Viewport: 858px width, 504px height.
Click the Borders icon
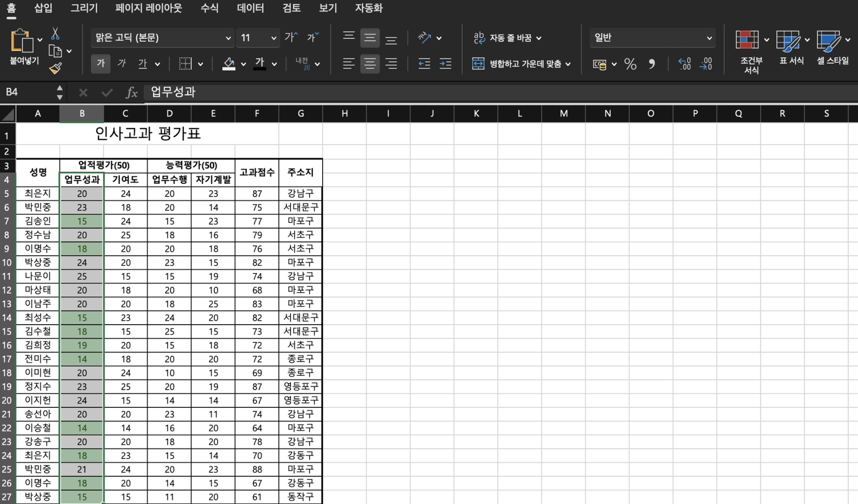[x=185, y=63]
